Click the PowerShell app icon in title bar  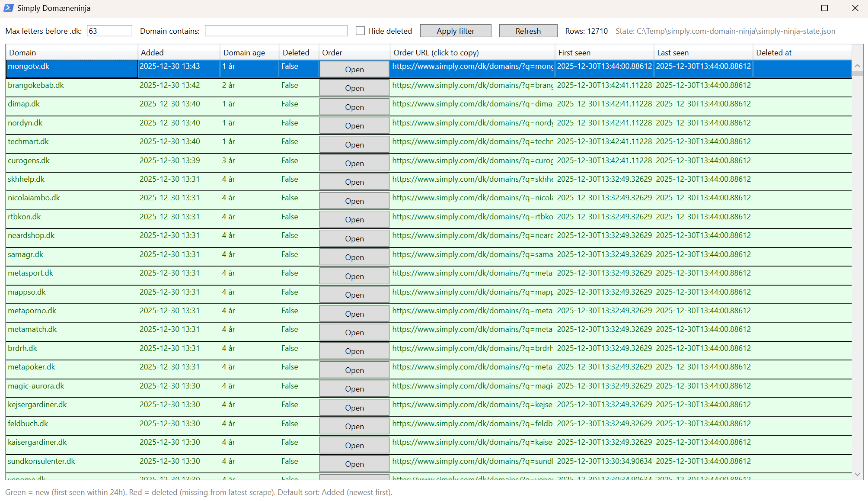coord(8,8)
